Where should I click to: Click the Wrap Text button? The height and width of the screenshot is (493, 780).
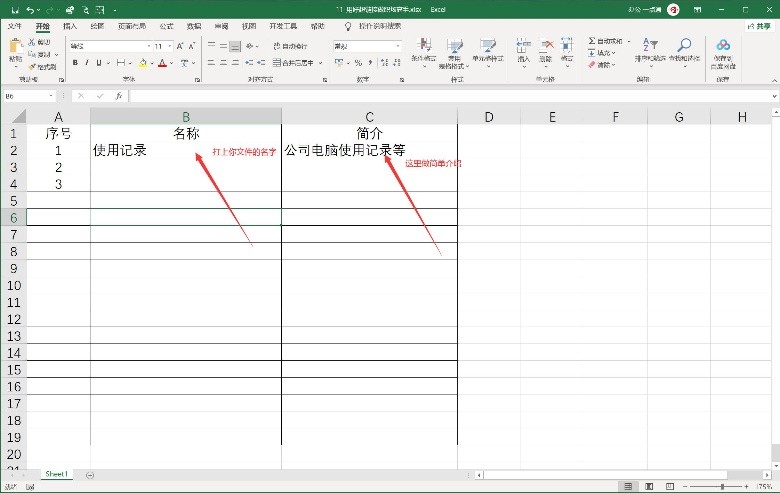click(290, 46)
